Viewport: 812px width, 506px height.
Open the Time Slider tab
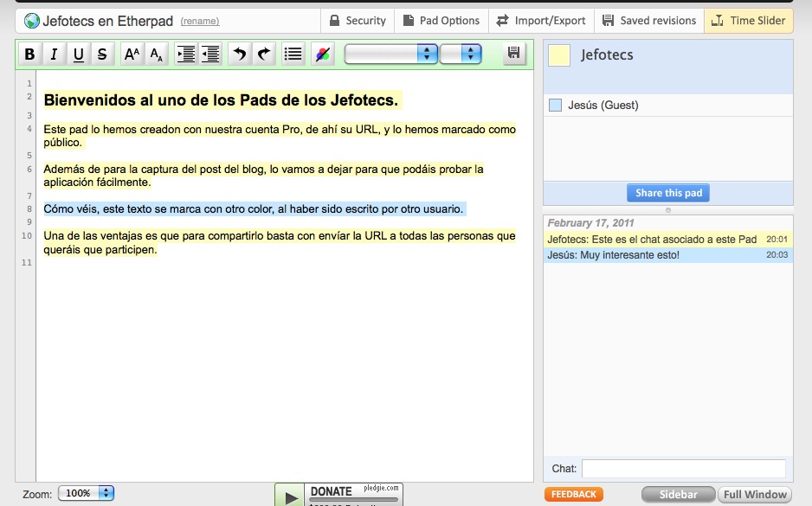pyautogui.click(x=748, y=21)
